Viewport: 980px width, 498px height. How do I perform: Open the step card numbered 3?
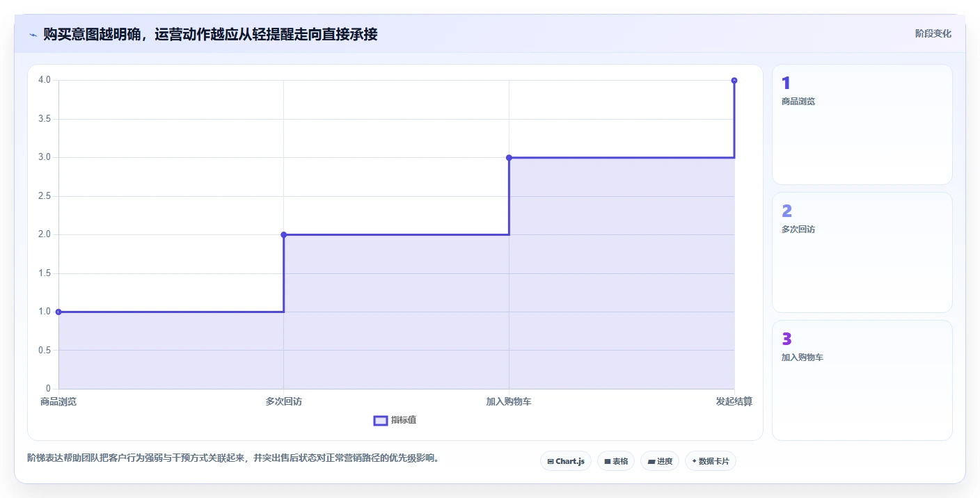coord(862,380)
